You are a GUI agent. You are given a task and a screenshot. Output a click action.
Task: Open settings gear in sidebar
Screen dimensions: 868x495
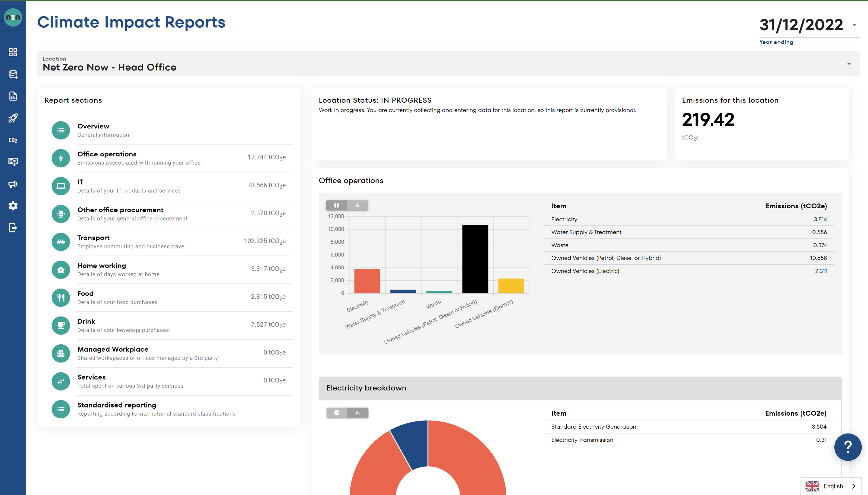coord(13,206)
